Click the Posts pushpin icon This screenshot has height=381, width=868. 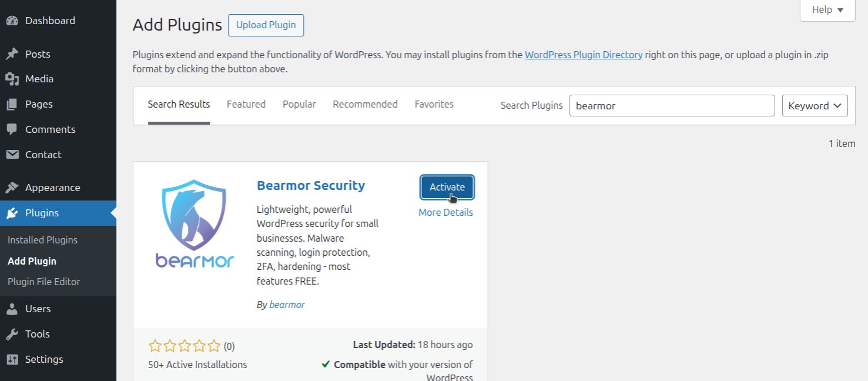(x=12, y=54)
